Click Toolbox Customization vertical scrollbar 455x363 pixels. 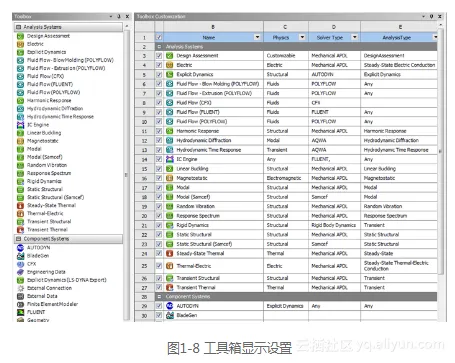point(441,150)
